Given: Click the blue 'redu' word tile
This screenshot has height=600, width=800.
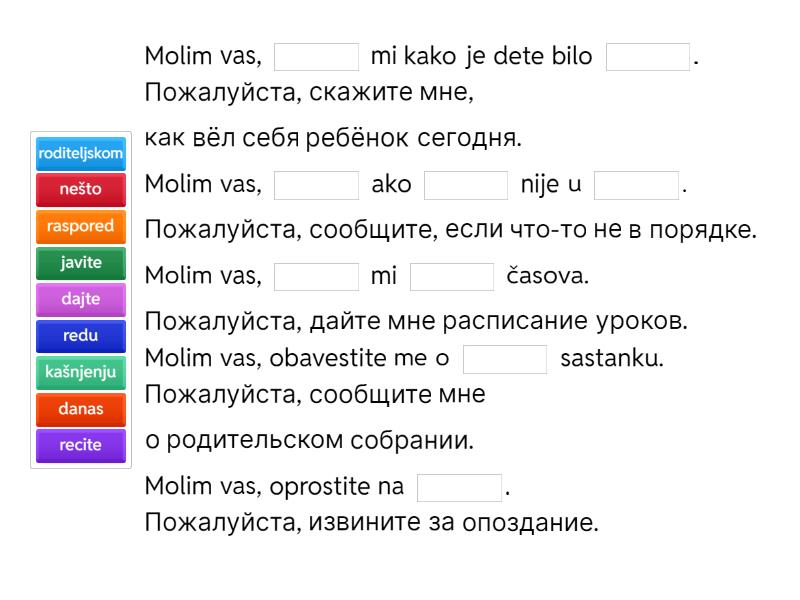Looking at the screenshot, I should point(80,336).
